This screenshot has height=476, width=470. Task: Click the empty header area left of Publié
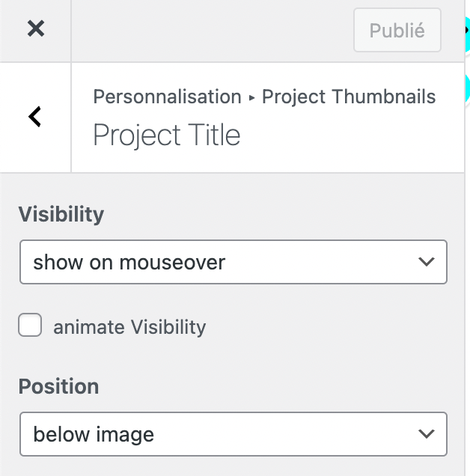pos(210,30)
